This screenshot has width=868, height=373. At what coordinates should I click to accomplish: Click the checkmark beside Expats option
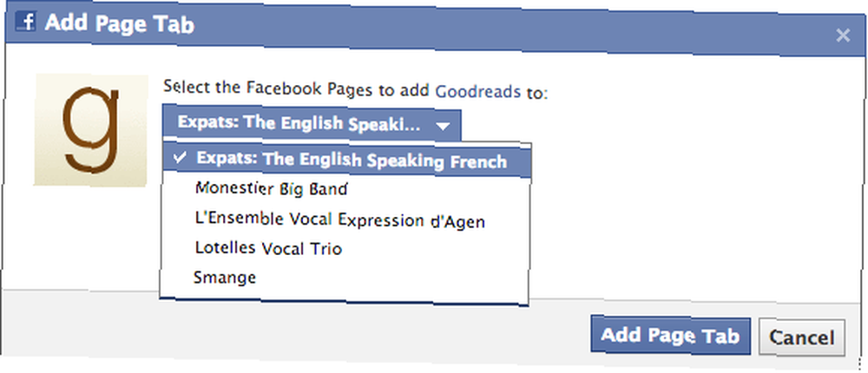point(180,157)
